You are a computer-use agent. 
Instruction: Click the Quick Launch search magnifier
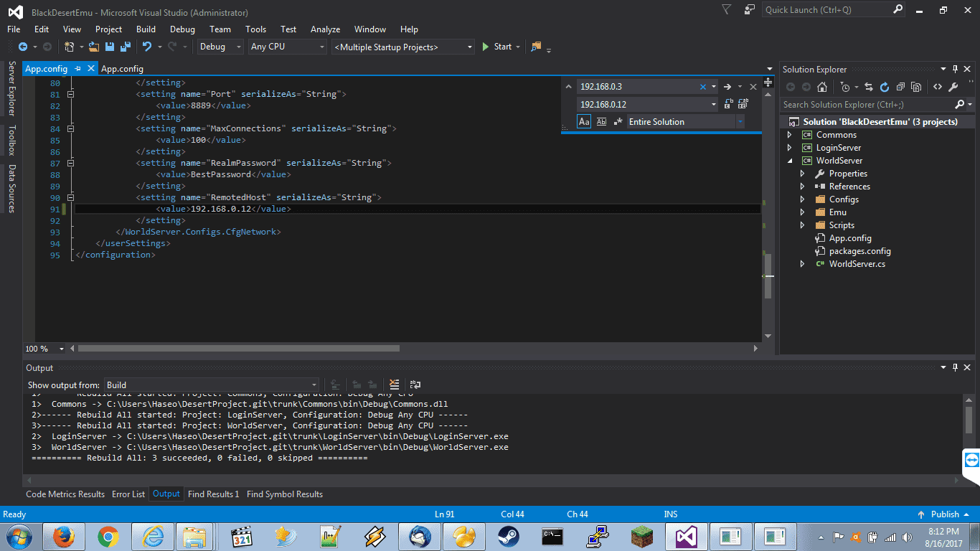(x=898, y=9)
